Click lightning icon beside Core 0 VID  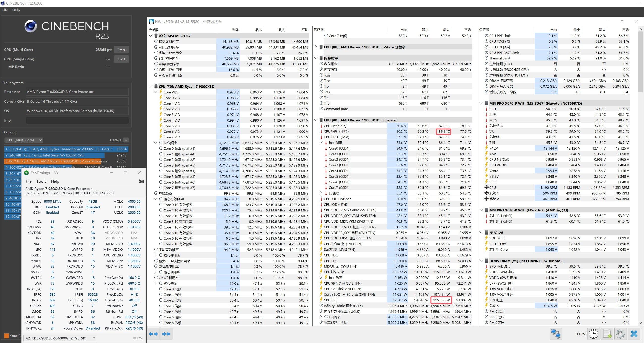(161, 98)
